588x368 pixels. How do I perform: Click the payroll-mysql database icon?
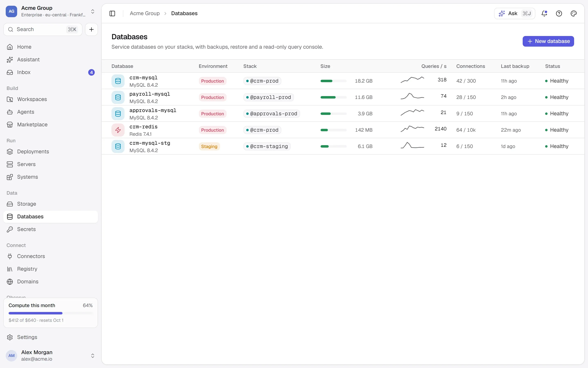(x=118, y=97)
